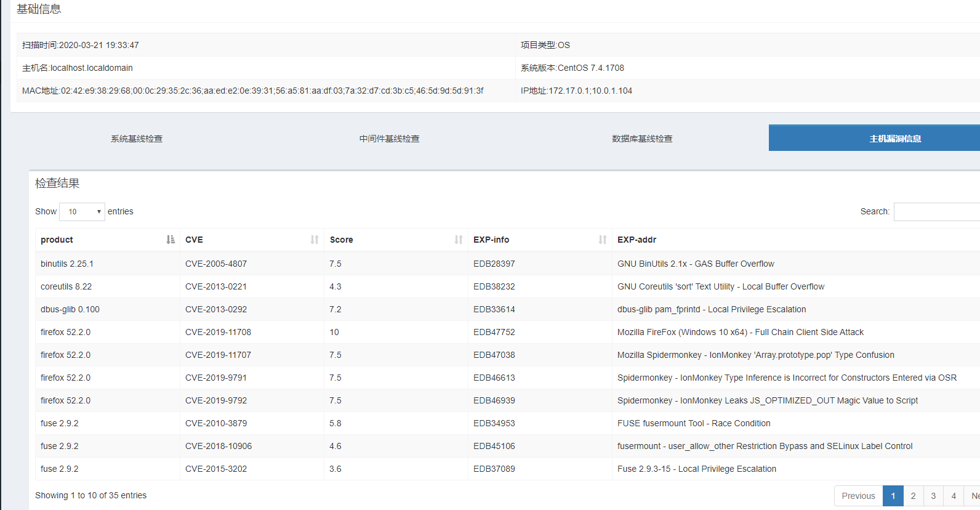Image resolution: width=980 pixels, height=510 pixels.
Task: Sort table by EXP-info column icon
Action: click(x=603, y=240)
